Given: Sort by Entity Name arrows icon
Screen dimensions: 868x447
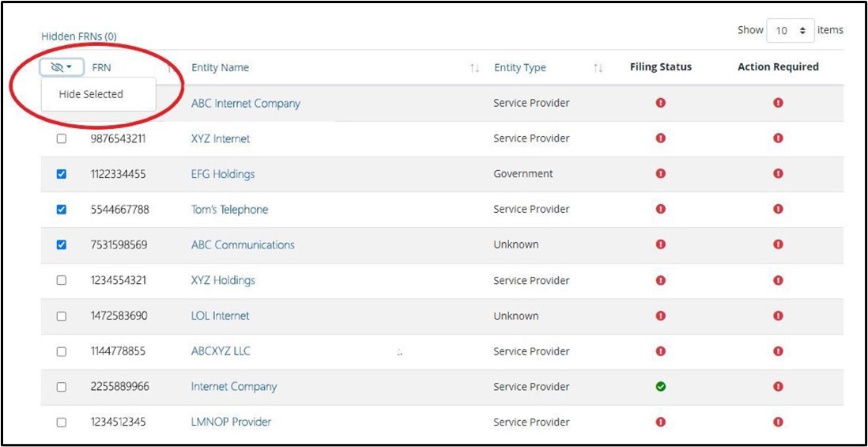Looking at the screenshot, I should click(474, 68).
